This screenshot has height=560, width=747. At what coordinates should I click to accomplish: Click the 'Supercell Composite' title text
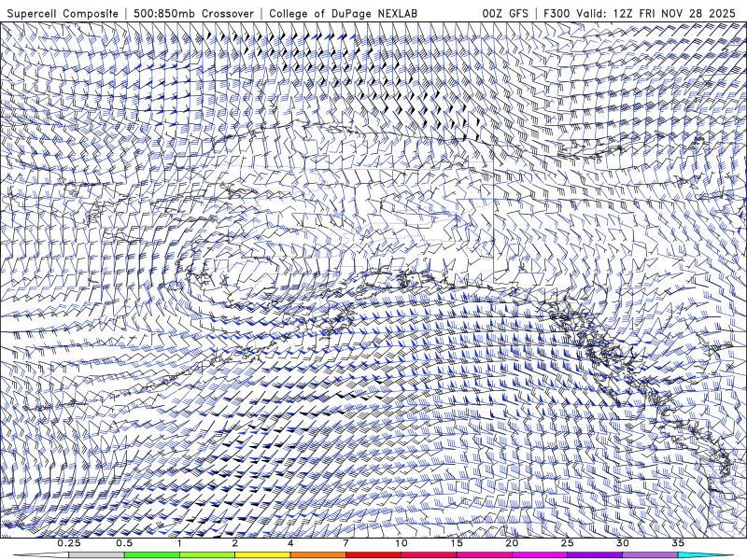point(63,13)
